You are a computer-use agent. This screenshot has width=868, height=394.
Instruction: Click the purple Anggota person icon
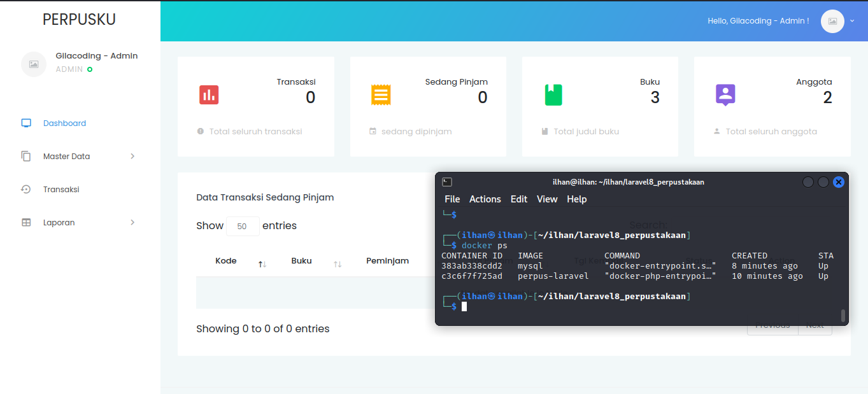coord(725,95)
